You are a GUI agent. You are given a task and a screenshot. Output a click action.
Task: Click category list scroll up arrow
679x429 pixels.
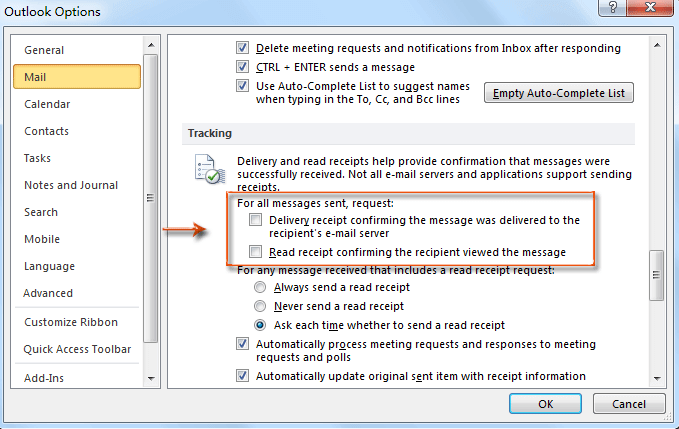pyautogui.click(x=151, y=45)
